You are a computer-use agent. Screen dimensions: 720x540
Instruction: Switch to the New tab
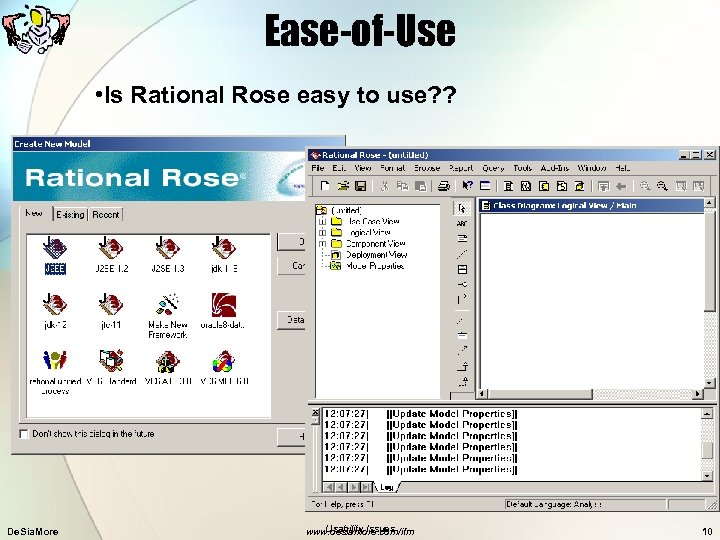[x=34, y=214]
